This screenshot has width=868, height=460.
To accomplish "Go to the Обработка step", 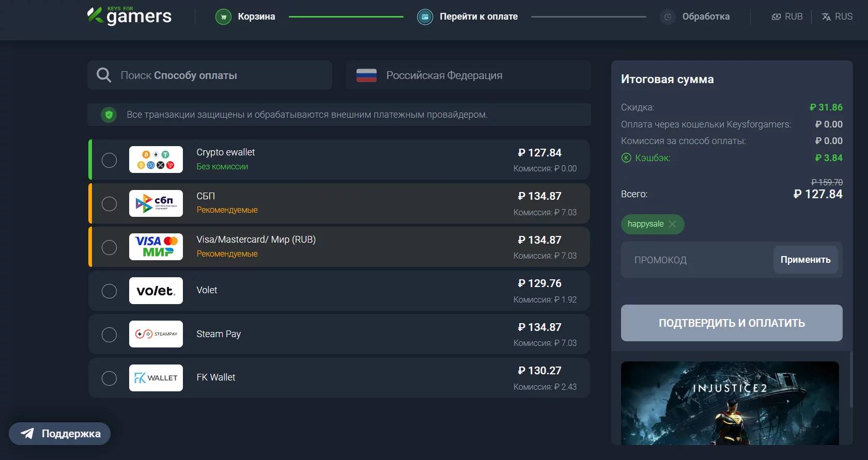I will point(694,17).
